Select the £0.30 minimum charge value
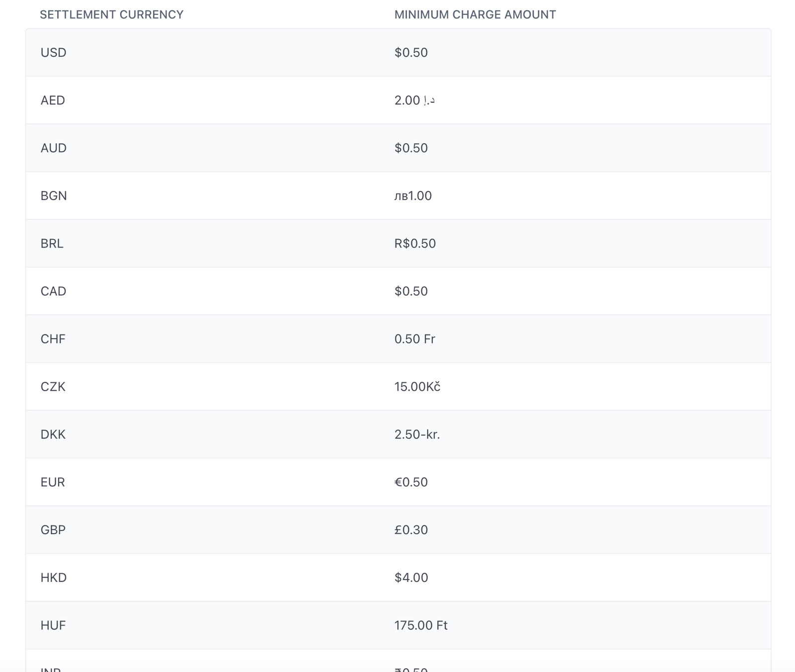The image size is (795, 672). (x=411, y=530)
